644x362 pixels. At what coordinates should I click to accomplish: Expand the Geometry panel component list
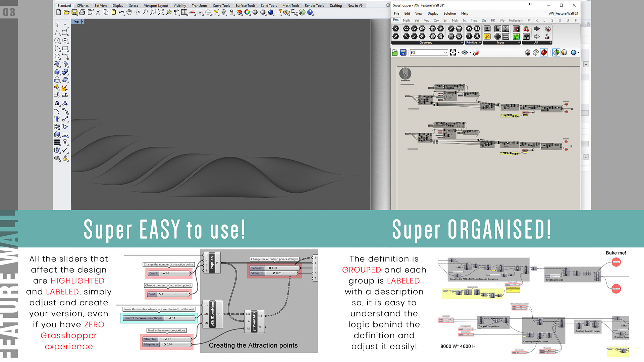click(462, 43)
